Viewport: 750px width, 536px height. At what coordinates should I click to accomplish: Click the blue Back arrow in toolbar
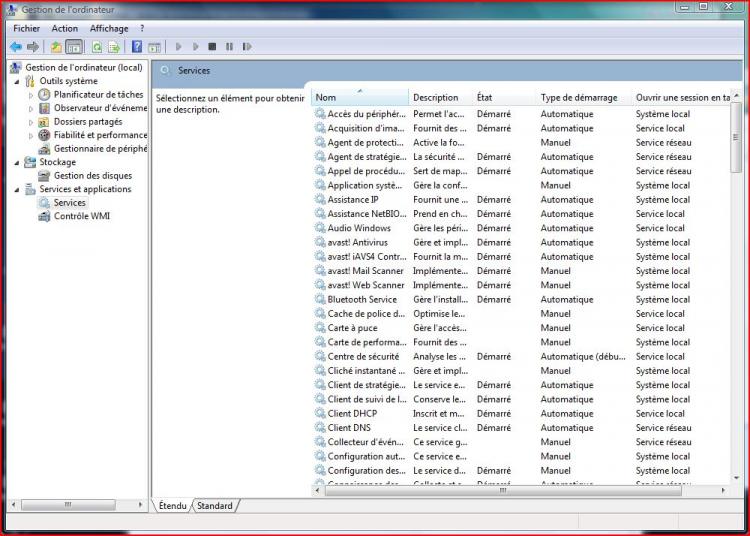point(16,47)
